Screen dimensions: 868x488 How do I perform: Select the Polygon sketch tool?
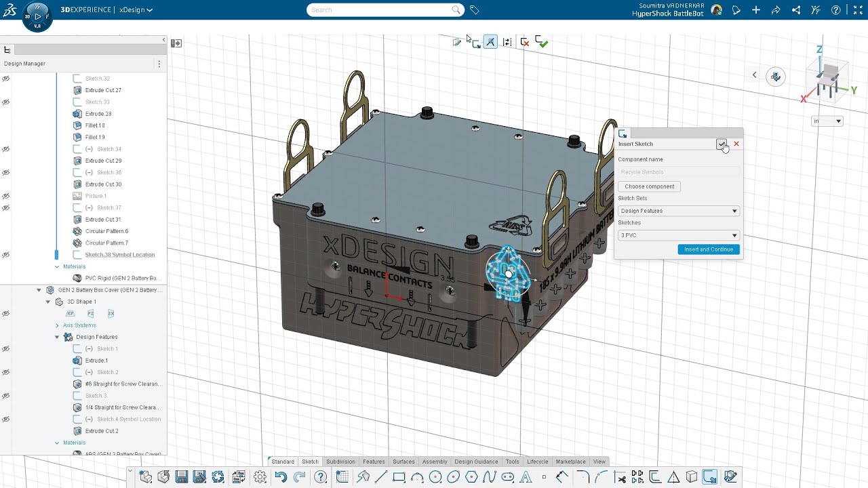[x=472, y=477]
